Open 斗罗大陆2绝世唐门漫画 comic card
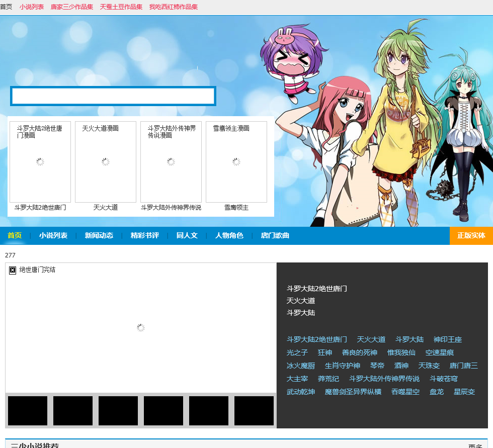The image size is (493, 448). (40, 162)
